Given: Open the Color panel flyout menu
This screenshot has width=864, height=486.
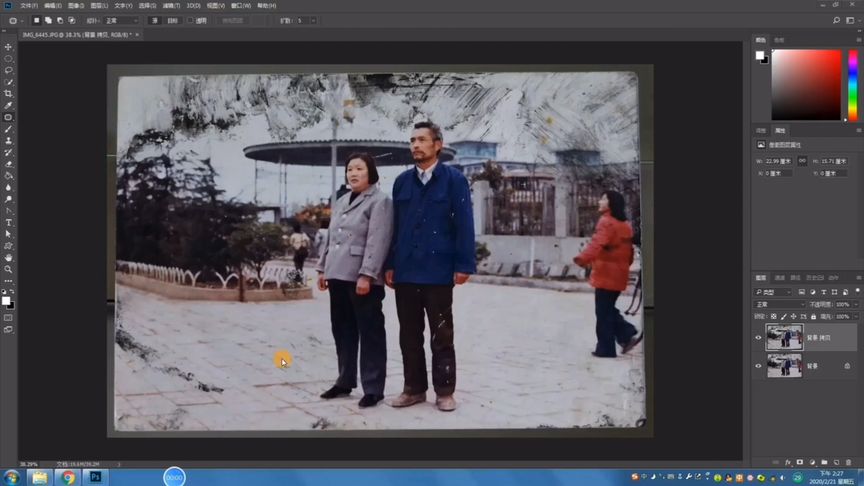Looking at the screenshot, I should pos(858,40).
